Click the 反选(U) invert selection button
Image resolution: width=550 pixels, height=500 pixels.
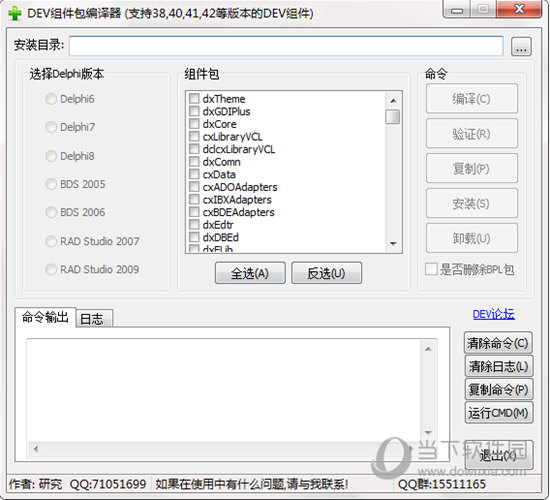[327, 273]
